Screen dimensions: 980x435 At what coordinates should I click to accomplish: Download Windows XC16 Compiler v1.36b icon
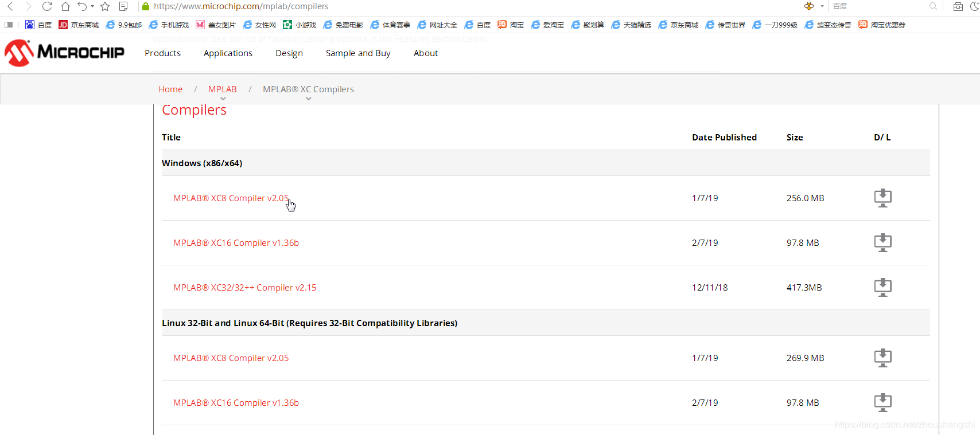point(882,242)
